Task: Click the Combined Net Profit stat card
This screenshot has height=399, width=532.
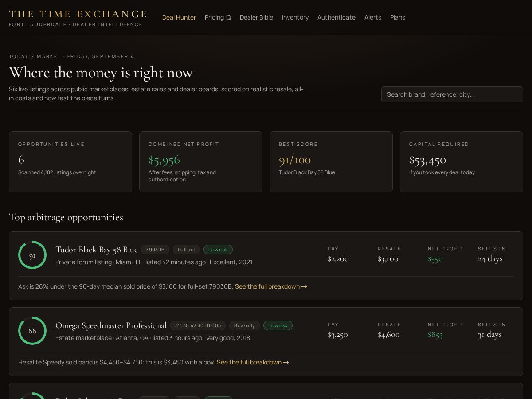Action: [201, 162]
